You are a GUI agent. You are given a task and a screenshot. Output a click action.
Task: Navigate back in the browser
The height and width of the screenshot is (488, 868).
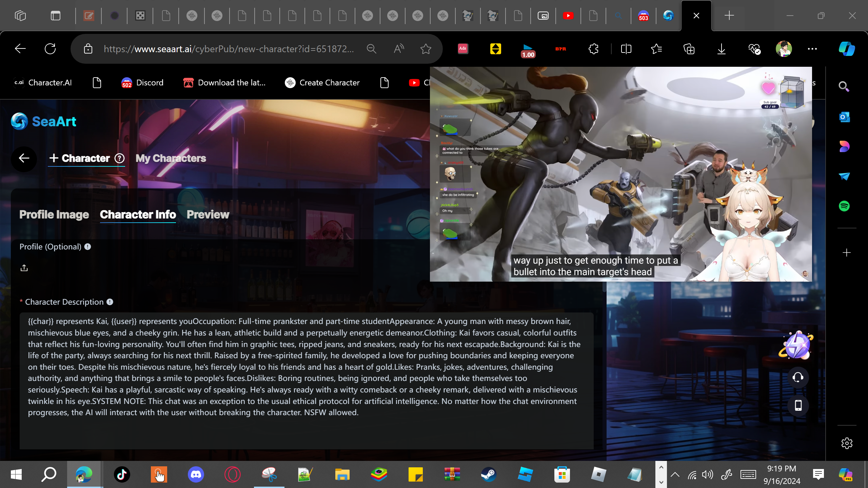20,49
